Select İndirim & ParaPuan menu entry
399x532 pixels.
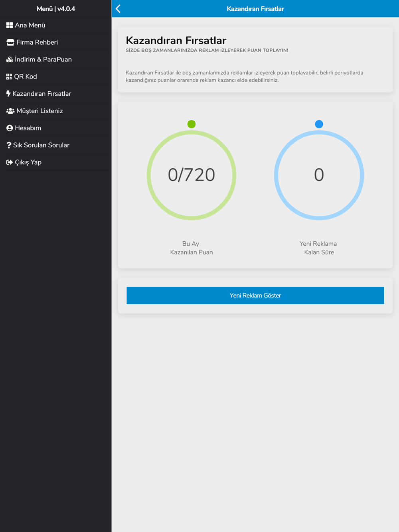click(56, 59)
